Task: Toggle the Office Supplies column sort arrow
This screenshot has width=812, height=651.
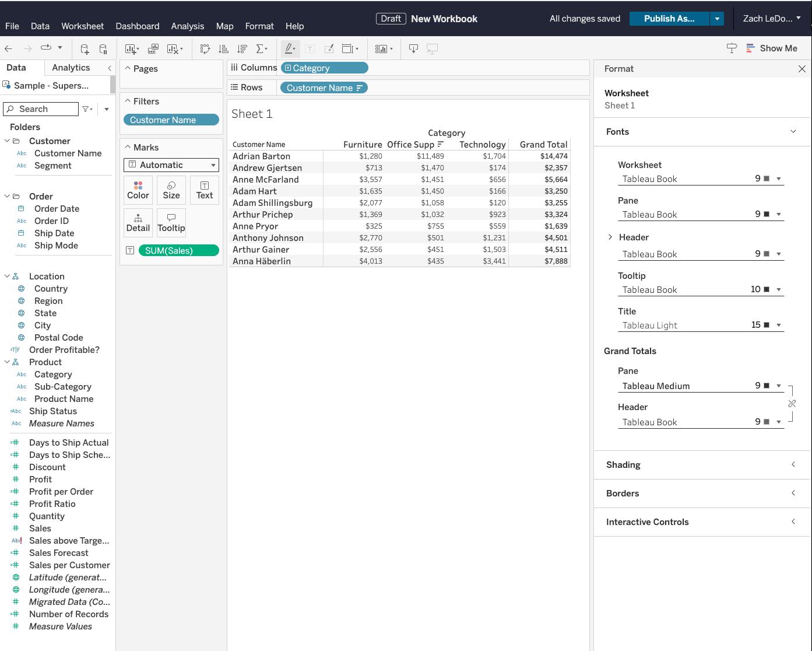Action: 441,144
